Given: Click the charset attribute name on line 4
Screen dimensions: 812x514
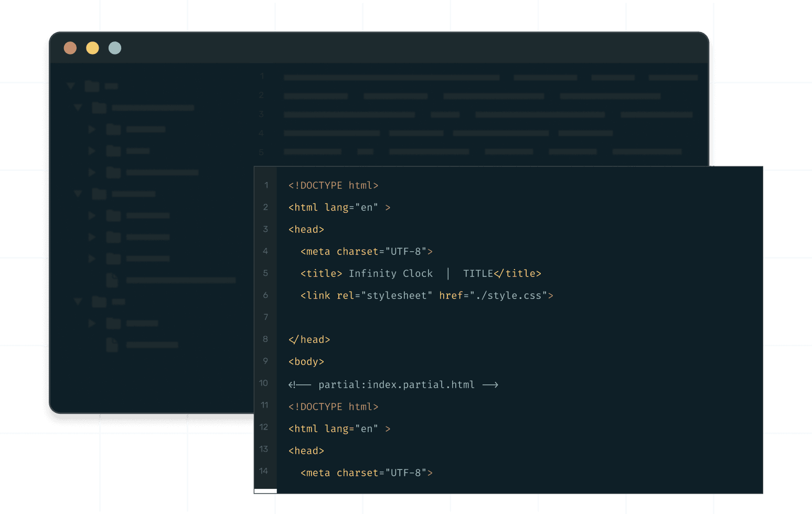Looking at the screenshot, I should [x=357, y=252].
